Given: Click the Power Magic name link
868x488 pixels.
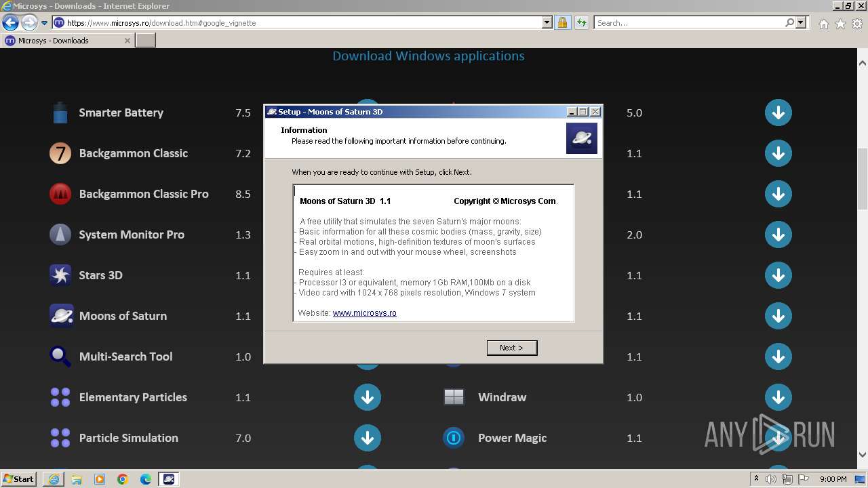Looking at the screenshot, I should click(x=512, y=438).
